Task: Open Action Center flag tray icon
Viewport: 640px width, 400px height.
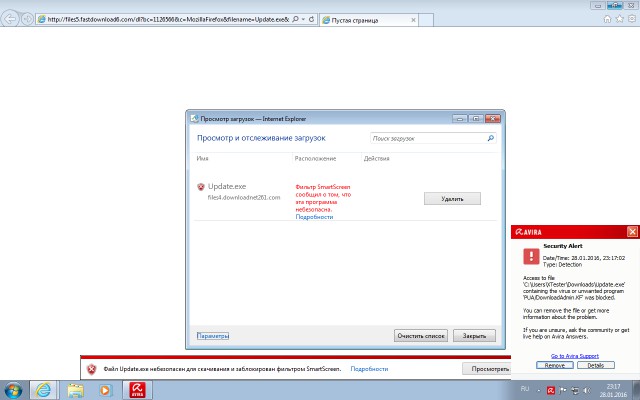Action: tap(563, 391)
